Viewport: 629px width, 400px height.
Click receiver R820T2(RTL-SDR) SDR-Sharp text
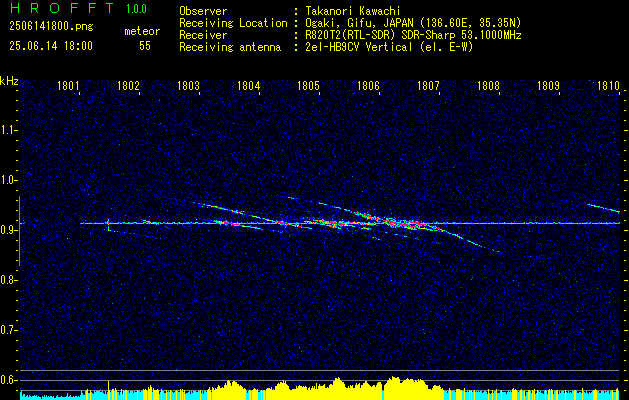click(x=413, y=35)
